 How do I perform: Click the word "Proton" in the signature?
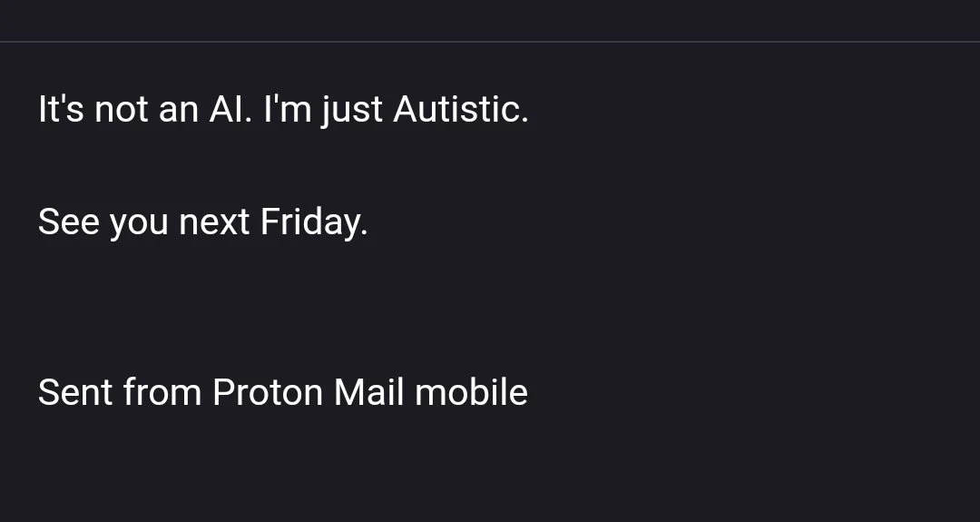coord(268,393)
